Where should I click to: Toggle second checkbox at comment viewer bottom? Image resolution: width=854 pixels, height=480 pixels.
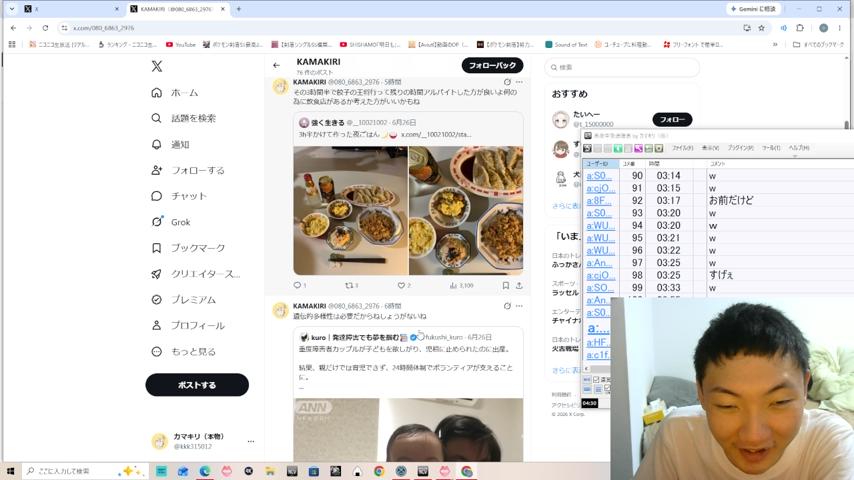coord(607,388)
